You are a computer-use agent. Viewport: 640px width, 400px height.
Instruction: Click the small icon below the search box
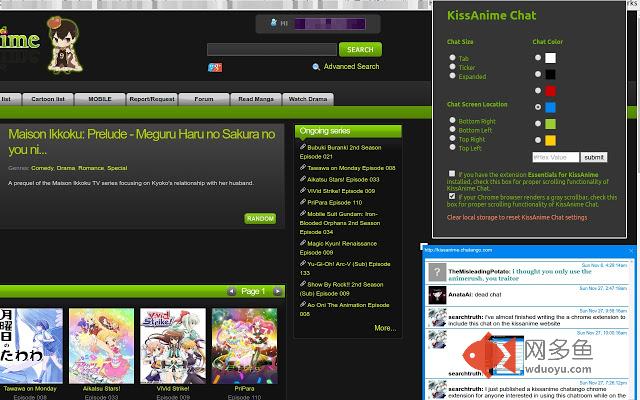215,67
